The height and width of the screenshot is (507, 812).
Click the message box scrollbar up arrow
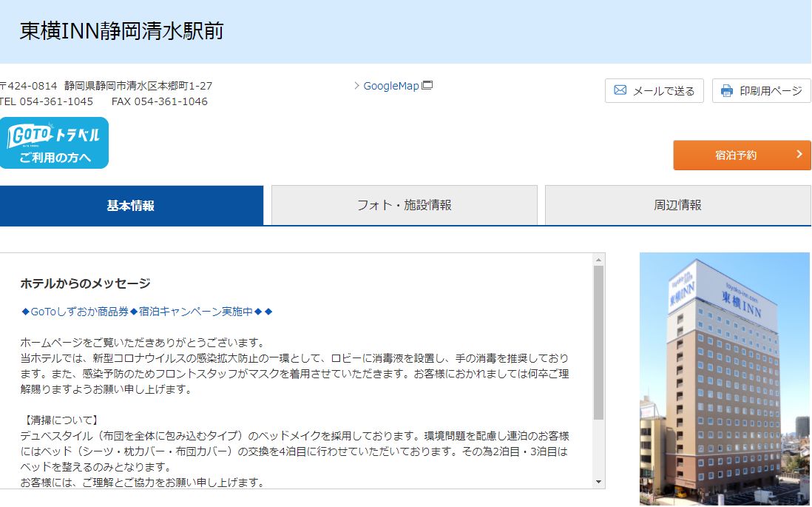click(598, 260)
